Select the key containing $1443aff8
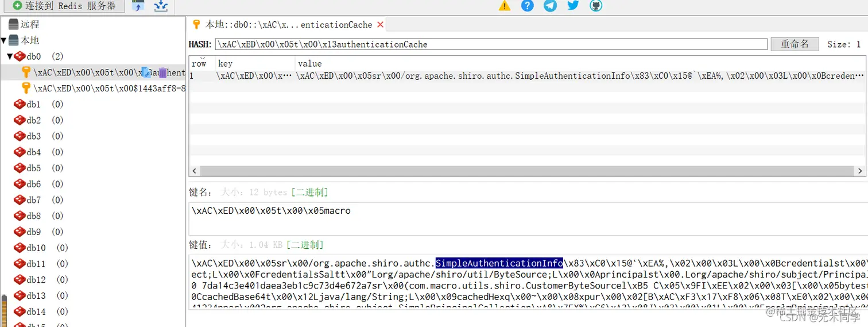This screenshot has width=868, height=327. [x=109, y=89]
